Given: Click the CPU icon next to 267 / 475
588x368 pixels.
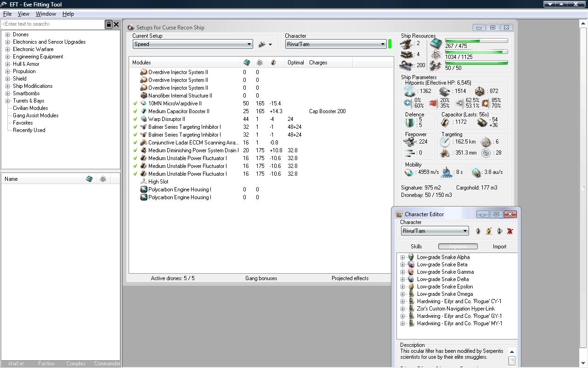Looking at the screenshot, I should pos(436,44).
